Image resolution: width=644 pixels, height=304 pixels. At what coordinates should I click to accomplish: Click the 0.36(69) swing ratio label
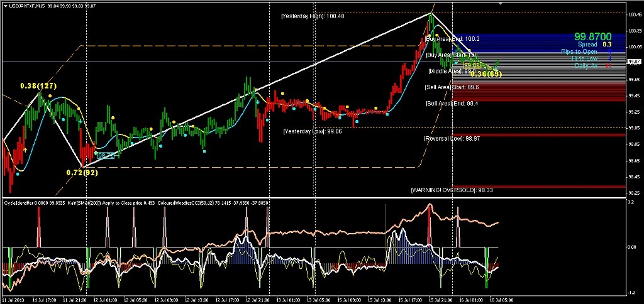487,74
